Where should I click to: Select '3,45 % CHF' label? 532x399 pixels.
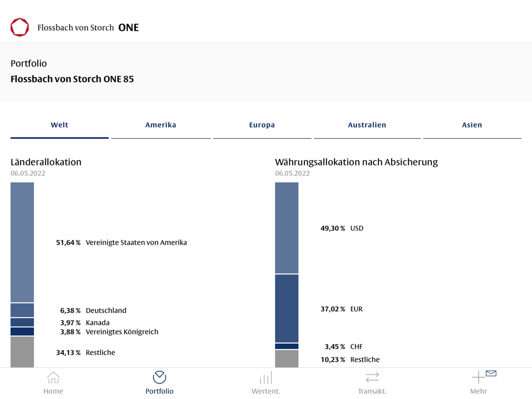click(x=344, y=347)
